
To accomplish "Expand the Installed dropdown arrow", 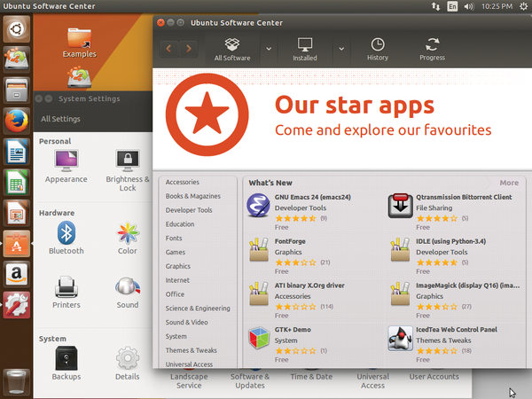I will (341, 49).
